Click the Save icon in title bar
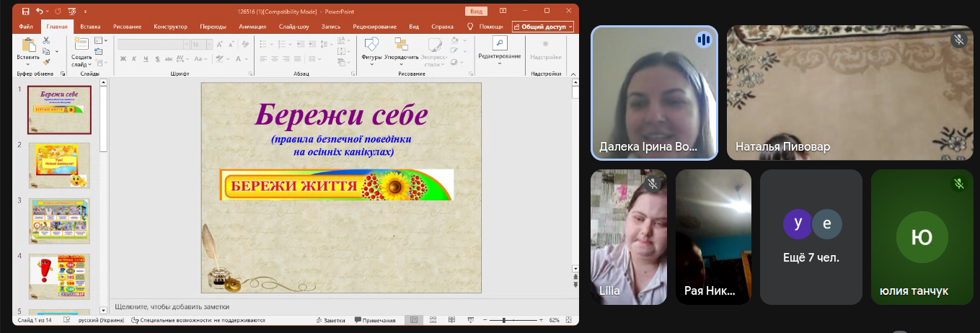980x333 pixels. click(26, 12)
